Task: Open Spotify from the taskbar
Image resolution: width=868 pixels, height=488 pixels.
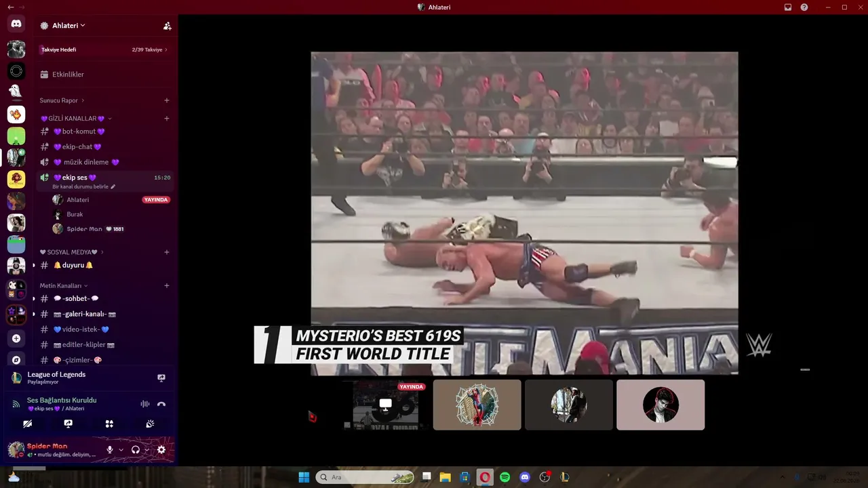Action: [x=505, y=477]
